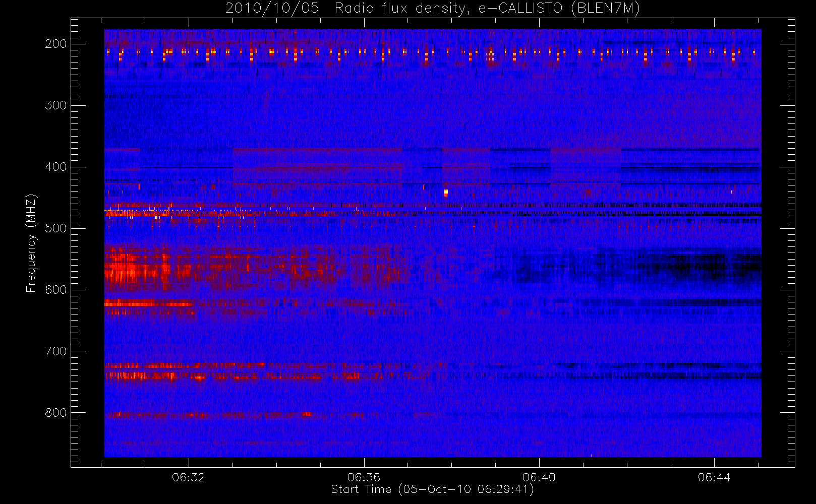
Task: Click the 06:40 time tick label
Action: [x=539, y=477]
